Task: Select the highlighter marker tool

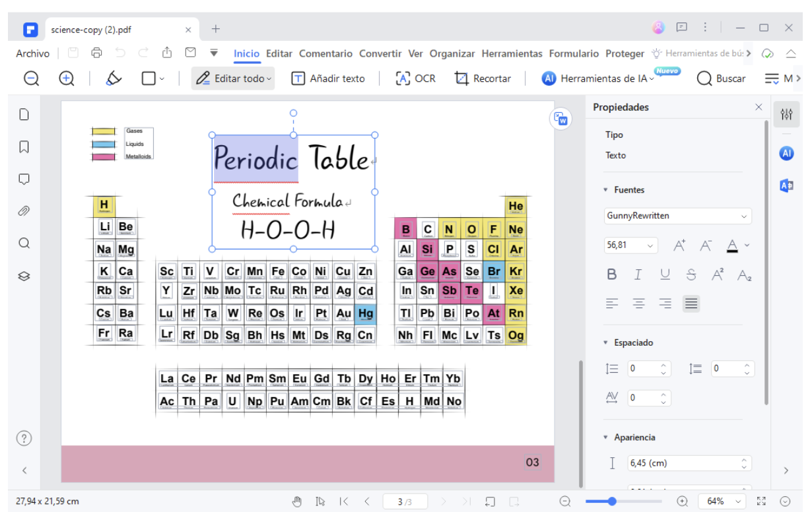Action: (114, 79)
